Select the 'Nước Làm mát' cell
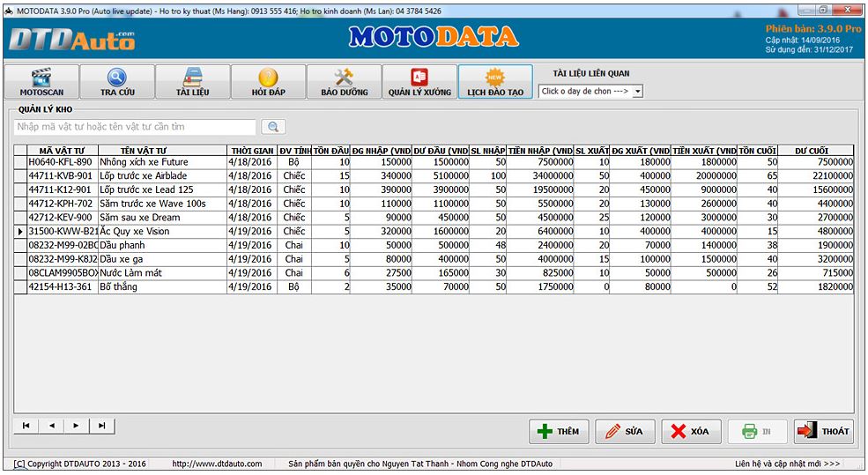 [x=162, y=273]
